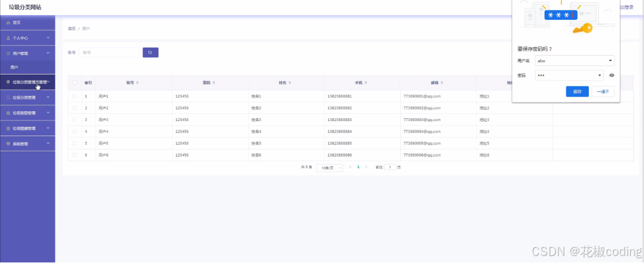
Task: Check the box for row 用户2
Action: (74, 108)
